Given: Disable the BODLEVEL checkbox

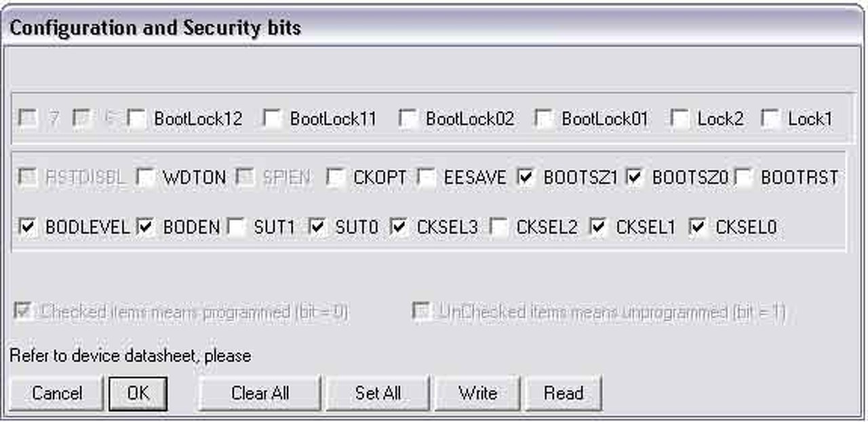Looking at the screenshot, I should 28,228.
